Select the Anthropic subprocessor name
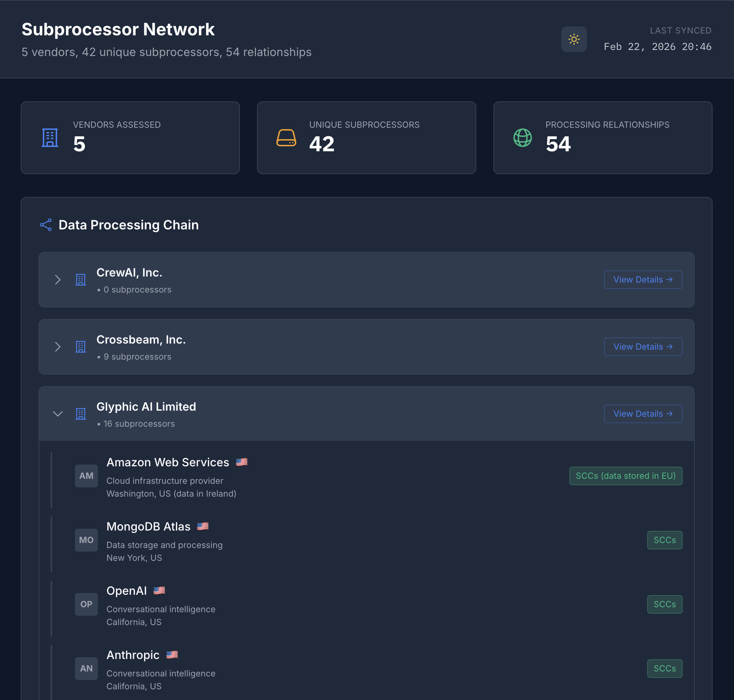 (x=133, y=655)
